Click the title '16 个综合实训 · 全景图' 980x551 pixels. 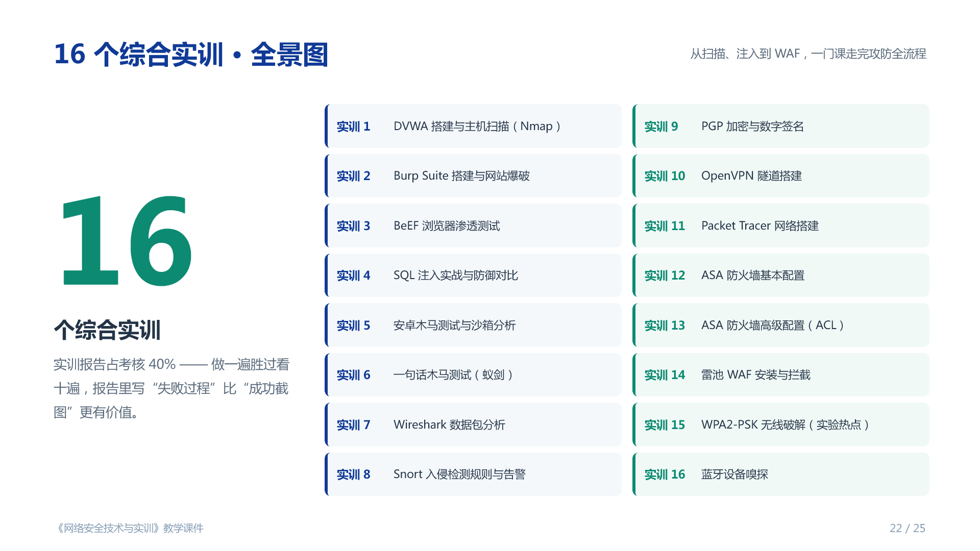tap(191, 55)
